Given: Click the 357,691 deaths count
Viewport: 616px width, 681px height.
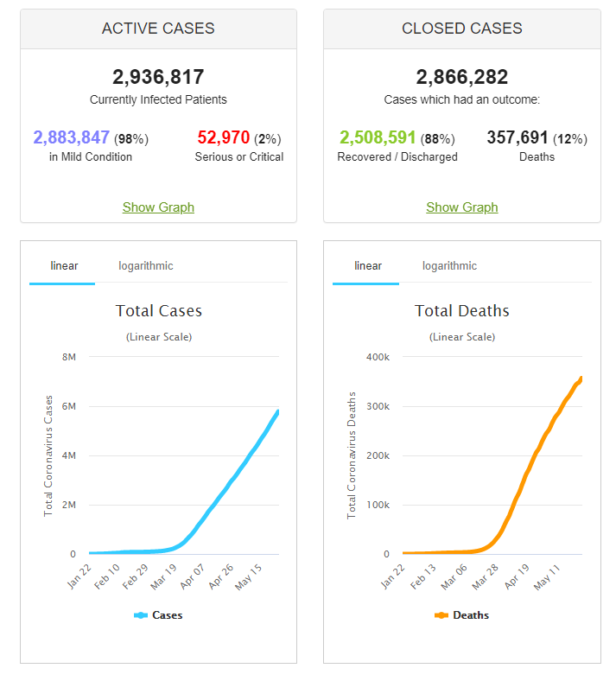Looking at the screenshot, I should (518, 137).
